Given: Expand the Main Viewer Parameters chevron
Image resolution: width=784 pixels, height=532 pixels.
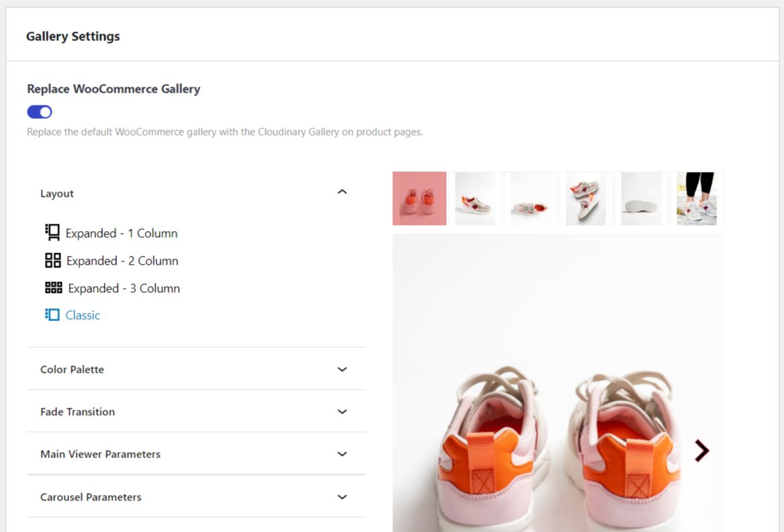Looking at the screenshot, I should pos(342,454).
